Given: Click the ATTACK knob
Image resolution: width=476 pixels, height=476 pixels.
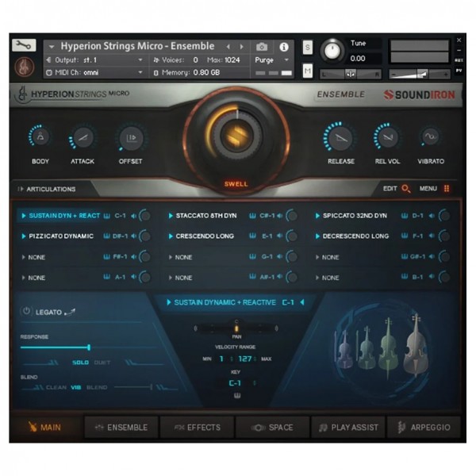Looking at the screenshot, I should click(x=83, y=138).
